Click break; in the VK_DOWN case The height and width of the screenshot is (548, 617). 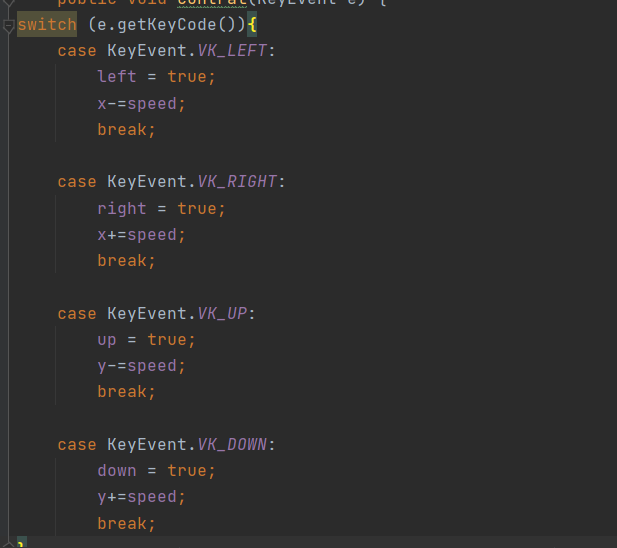[x=126, y=523]
